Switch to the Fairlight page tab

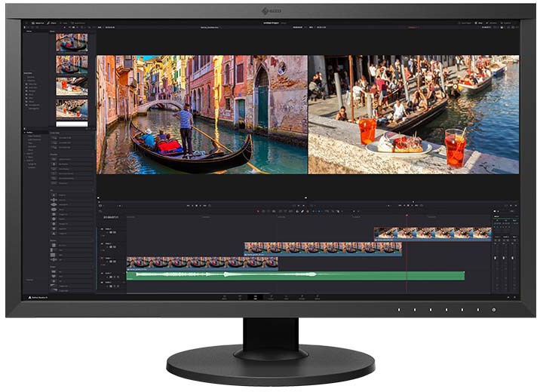(301, 297)
